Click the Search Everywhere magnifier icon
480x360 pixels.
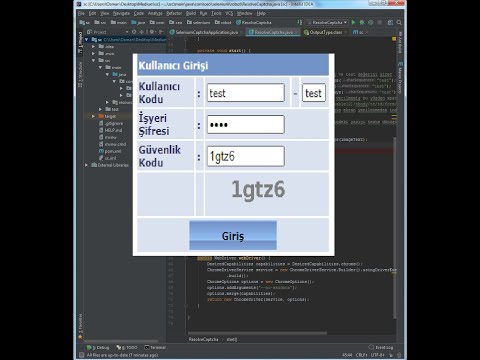(x=399, y=22)
